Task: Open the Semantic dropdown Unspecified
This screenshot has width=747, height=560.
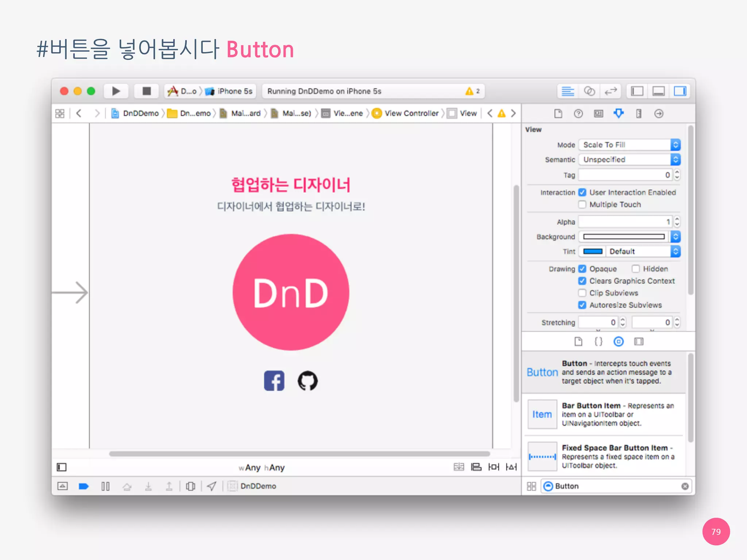Action: coord(630,159)
